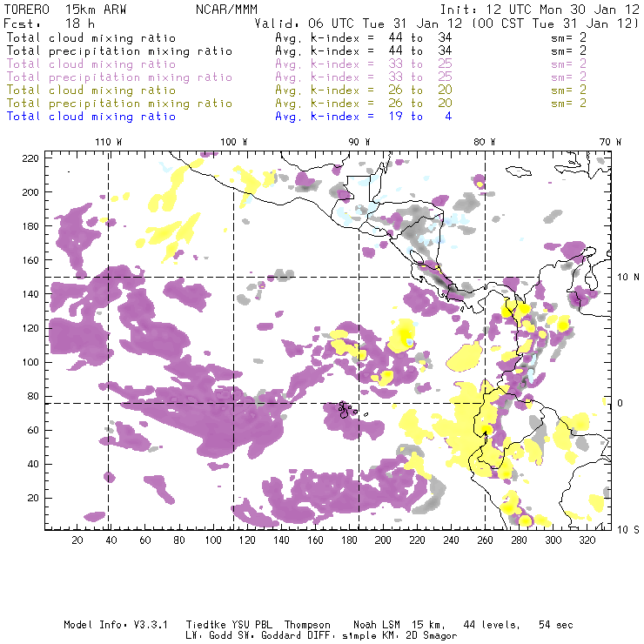Select olive "Avg. k-index = 26 to 20" beside precipitation mixing ratio

pos(364,104)
